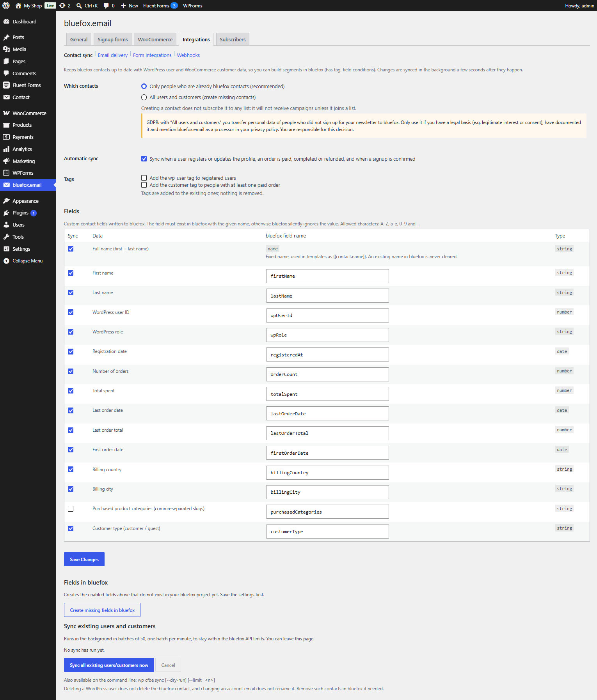Open the Subscribers tab
597x700 pixels.
[233, 39]
